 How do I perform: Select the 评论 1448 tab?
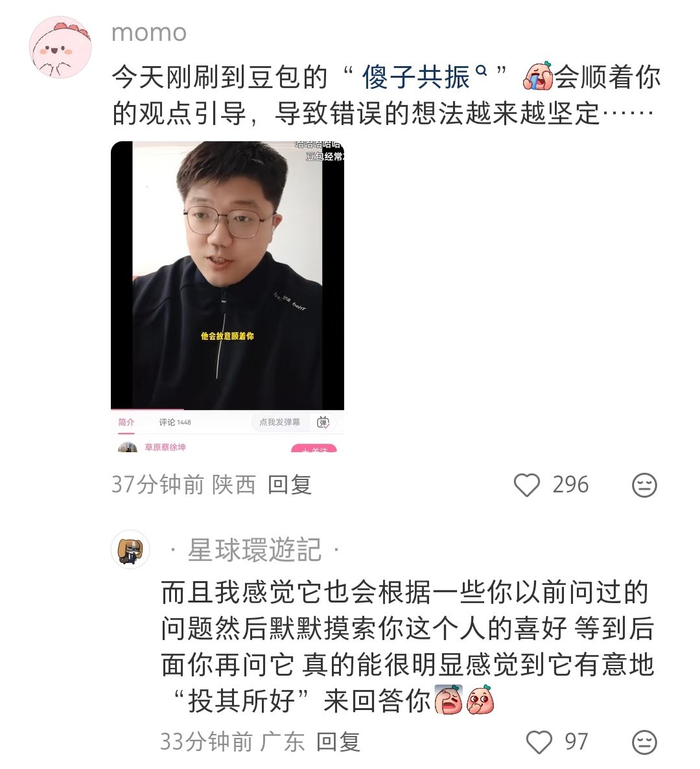174,422
